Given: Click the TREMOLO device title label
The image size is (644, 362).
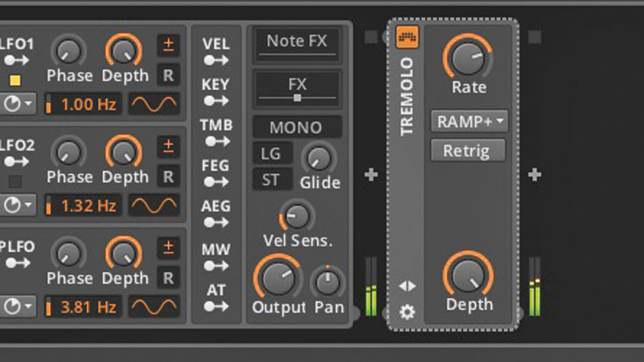Looking at the screenshot, I should tap(406, 96).
